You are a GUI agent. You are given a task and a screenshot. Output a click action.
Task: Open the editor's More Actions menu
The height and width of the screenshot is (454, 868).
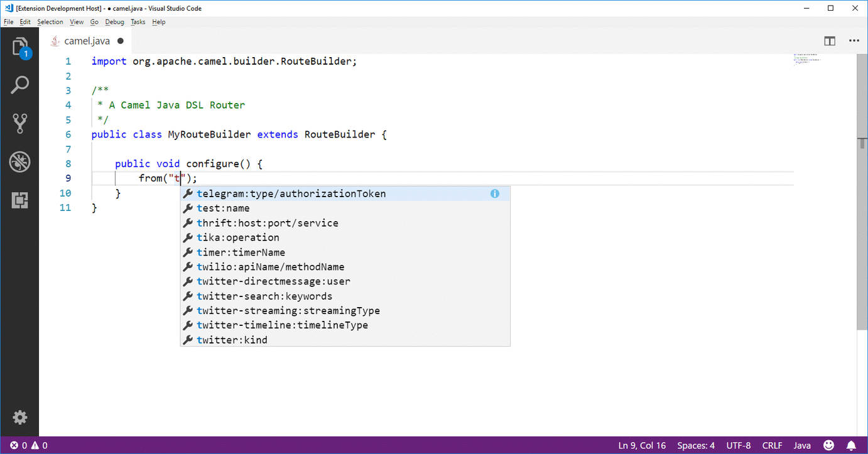click(x=854, y=41)
